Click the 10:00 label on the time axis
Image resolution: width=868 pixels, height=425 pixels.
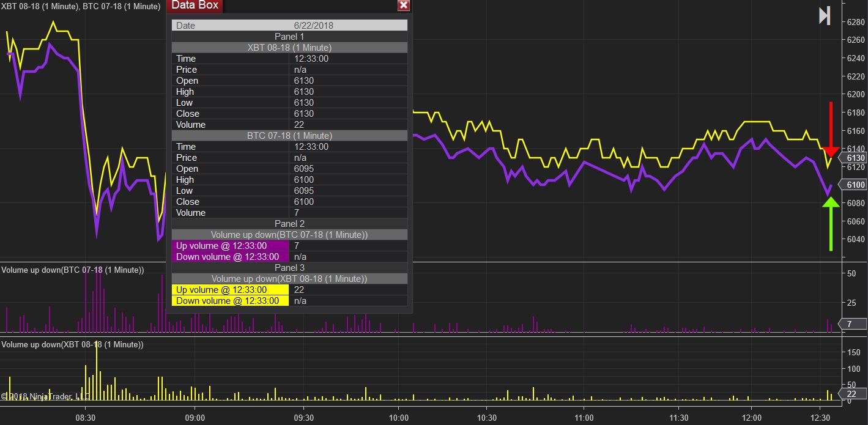398,418
